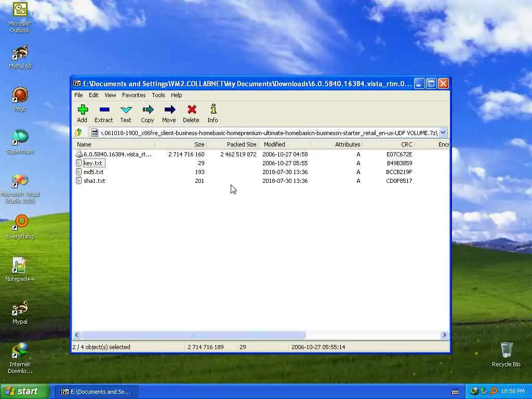Click the disc image file icon
The height and width of the screenshot is (399, 532).
click(x=79, y=154)
